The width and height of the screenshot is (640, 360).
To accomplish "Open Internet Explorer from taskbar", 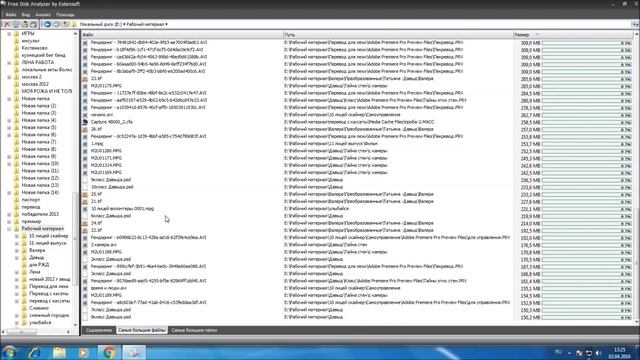I will pos(34,352).
